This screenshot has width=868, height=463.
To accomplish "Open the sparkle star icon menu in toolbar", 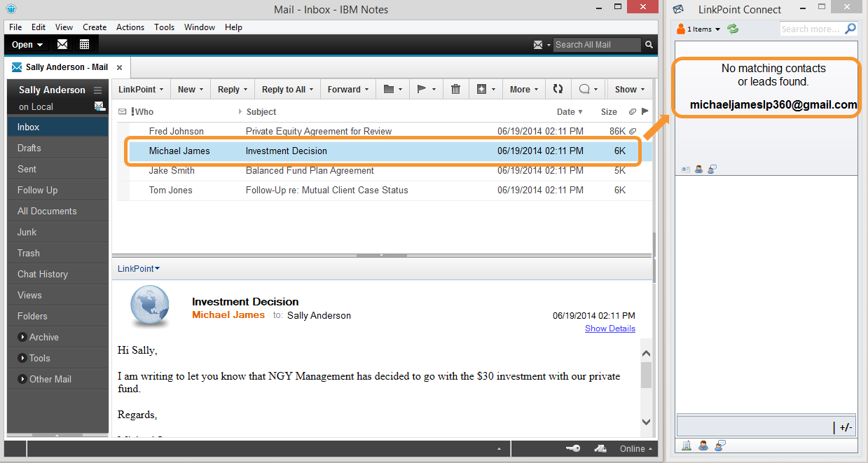I will [485, 89].
